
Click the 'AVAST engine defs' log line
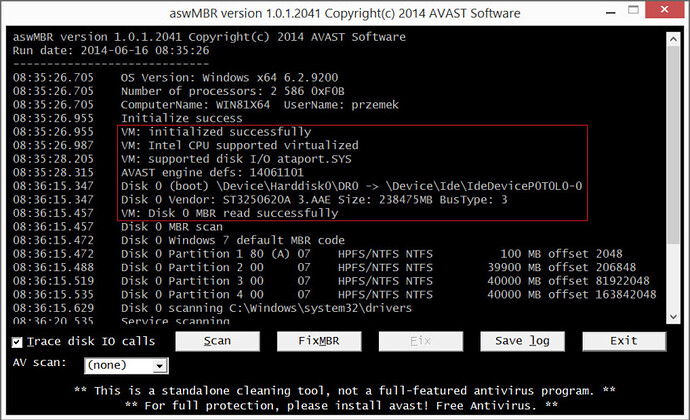click(x=212, y=172)
